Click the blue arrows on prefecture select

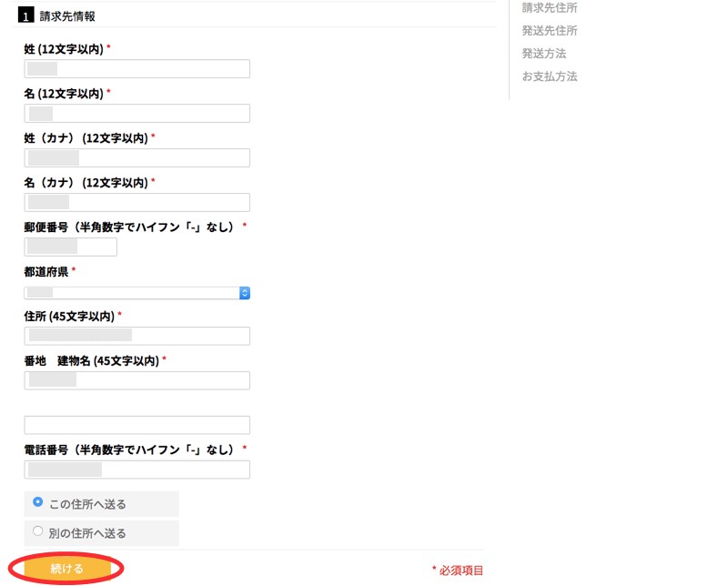point(244,293)
